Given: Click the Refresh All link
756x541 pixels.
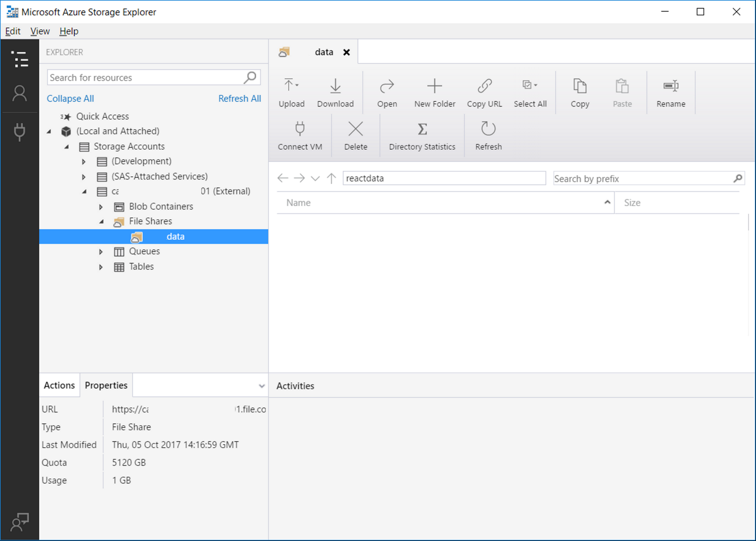Looking at the screenshot, I should pos(239,98).
